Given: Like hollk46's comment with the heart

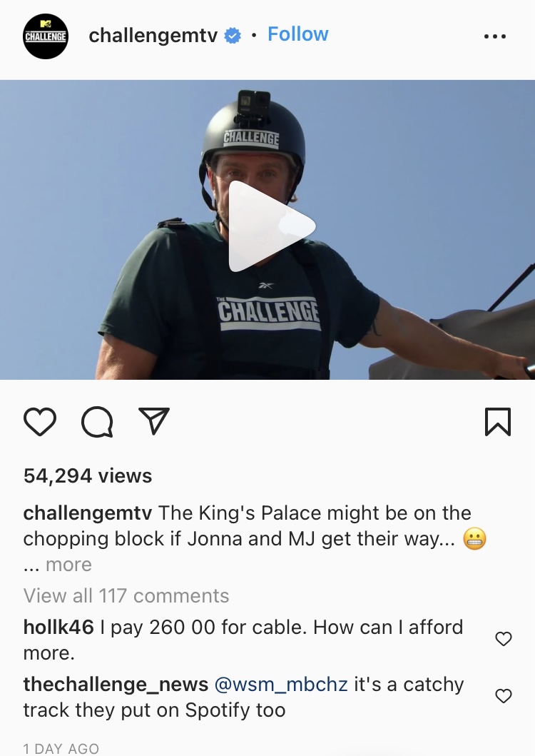Looking at the screenshot, I should point(503,639).
